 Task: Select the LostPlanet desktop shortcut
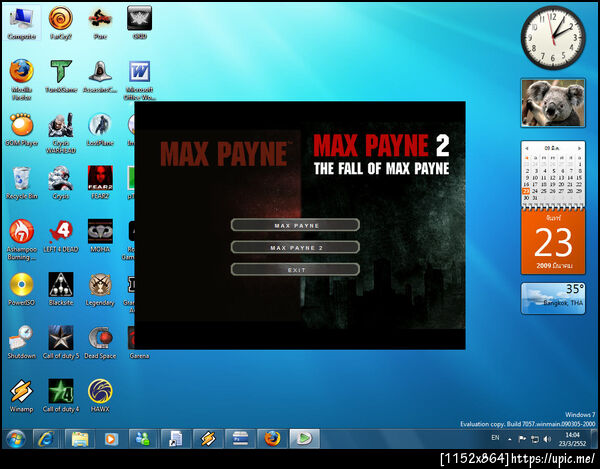coord(100,130)
